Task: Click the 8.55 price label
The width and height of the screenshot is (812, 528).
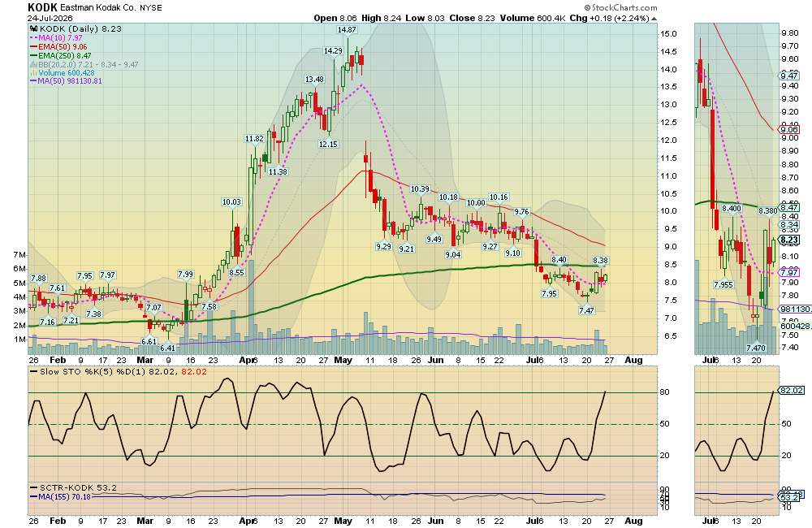Action: [236, 272]
